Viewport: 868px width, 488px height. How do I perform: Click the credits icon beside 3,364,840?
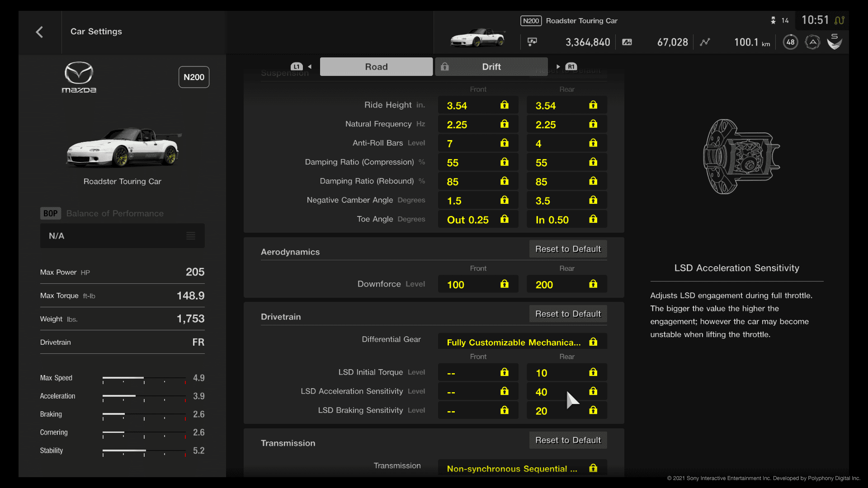click(532, 42)
